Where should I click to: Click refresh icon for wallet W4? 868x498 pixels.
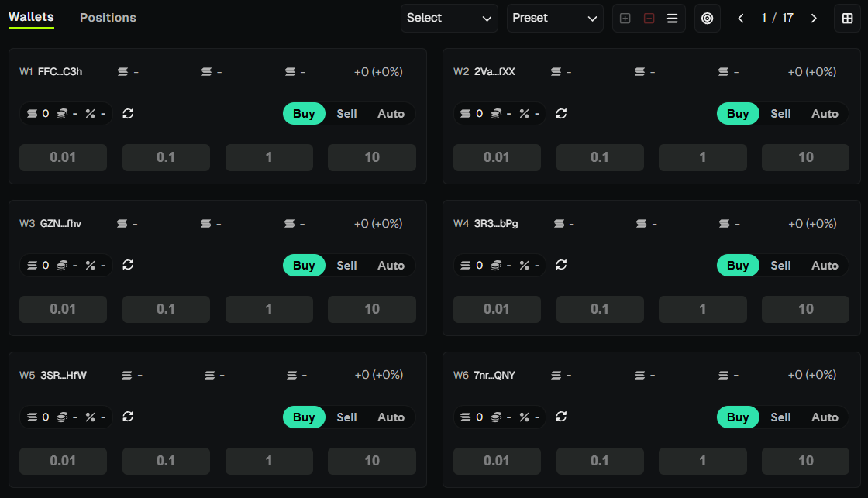click(562, 265)
